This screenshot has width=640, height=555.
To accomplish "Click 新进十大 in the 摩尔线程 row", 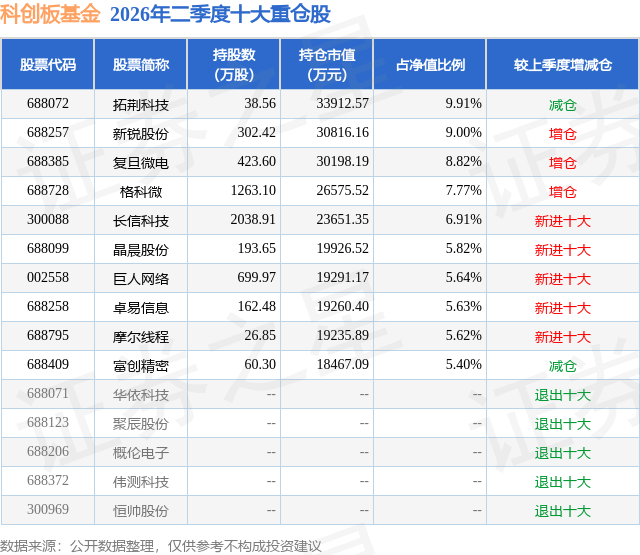I will tap(562, 337).
